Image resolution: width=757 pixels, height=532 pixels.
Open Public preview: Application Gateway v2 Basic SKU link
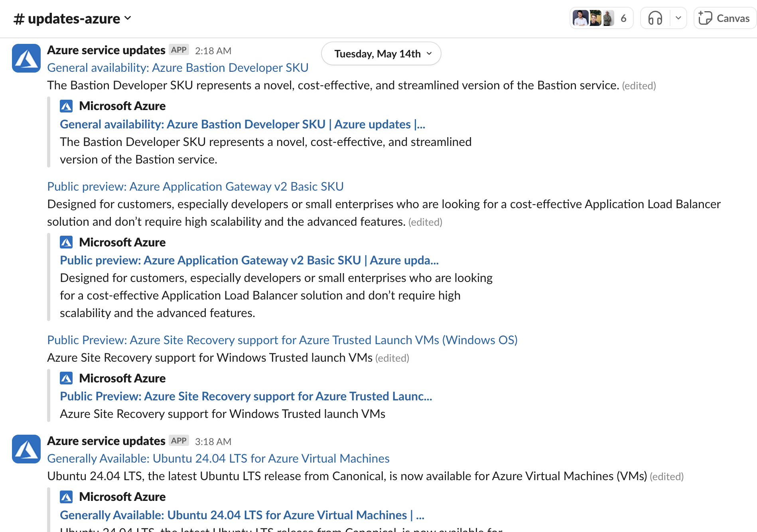pos(195,187)
